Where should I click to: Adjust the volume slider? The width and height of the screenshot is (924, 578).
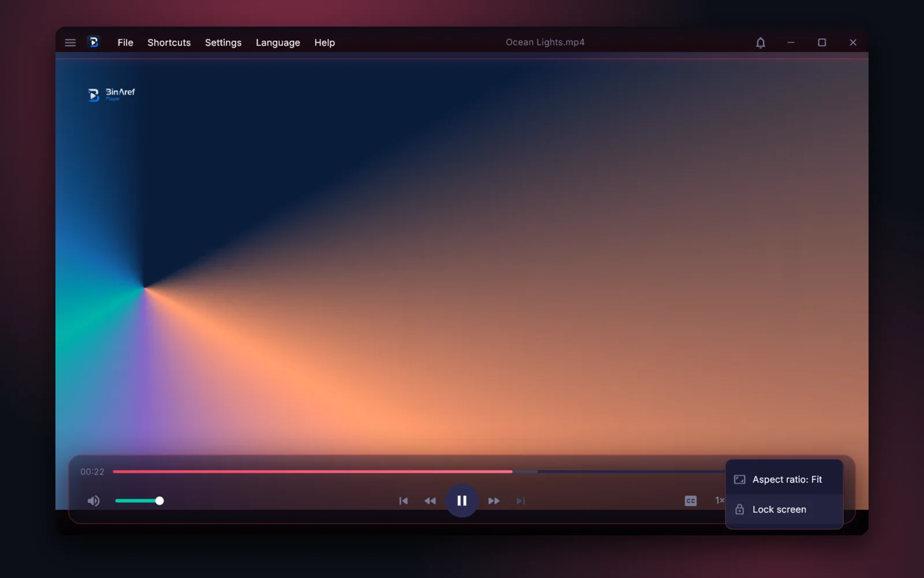pyautogui.click(x=139, y=501)
